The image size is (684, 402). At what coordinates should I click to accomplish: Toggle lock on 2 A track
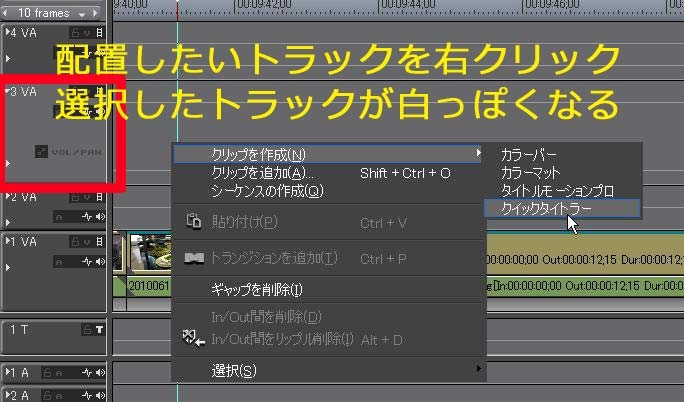[47, 396]
